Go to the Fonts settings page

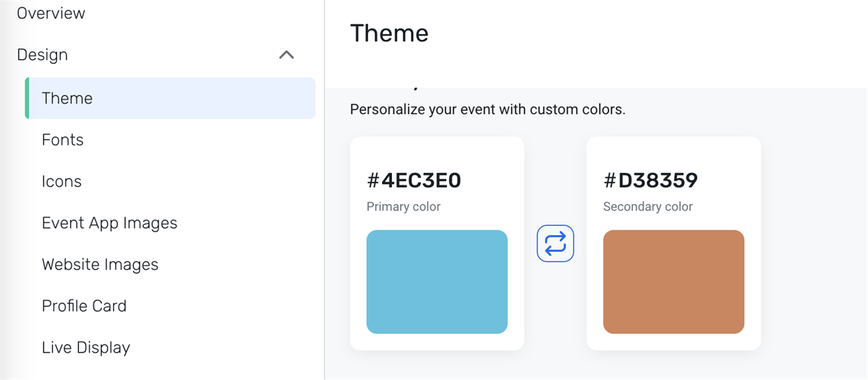tap(63, 140)
